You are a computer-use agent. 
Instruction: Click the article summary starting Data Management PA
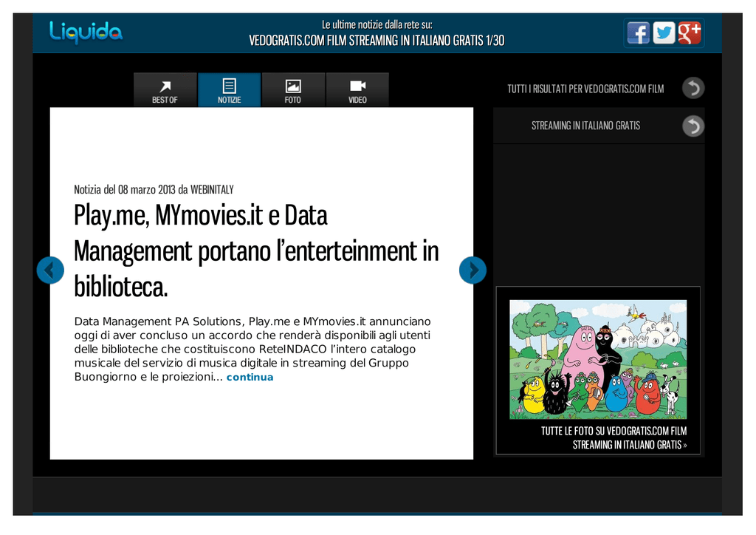(x=252, y=350)
